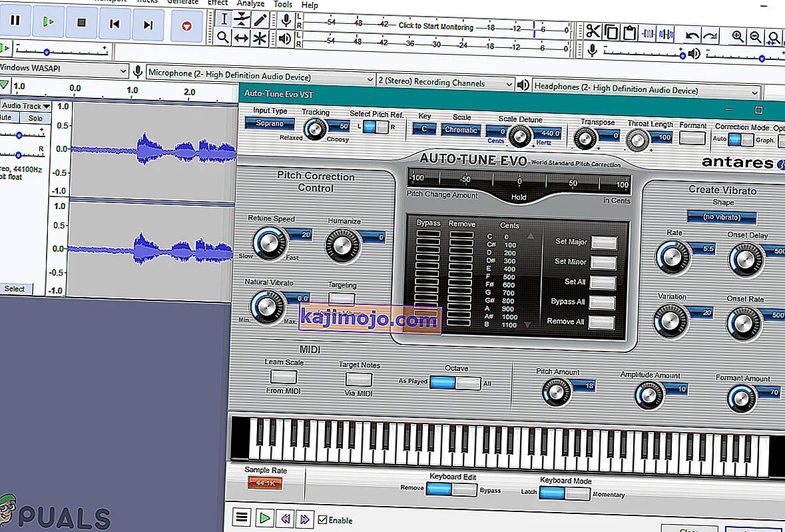Select the Selection tool (I-beam) in Audacity
The height and width of the screenshot is (532, 785).
[x=224, y=19]
